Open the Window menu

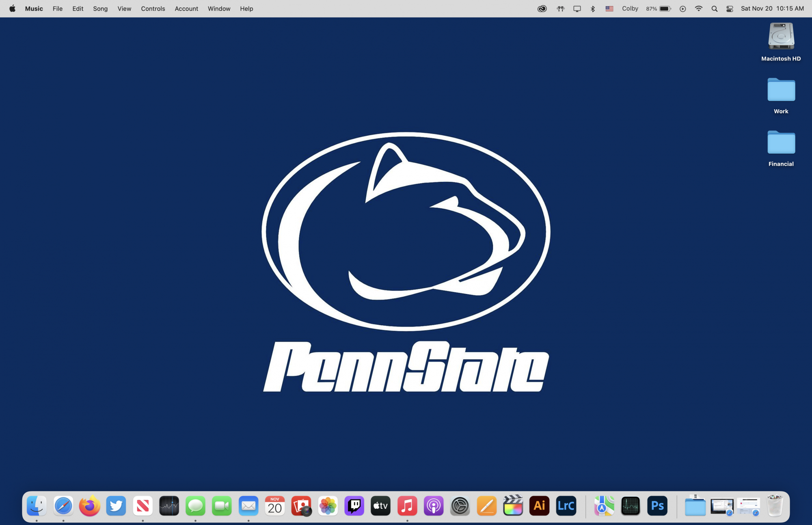(x=219, y=9)
